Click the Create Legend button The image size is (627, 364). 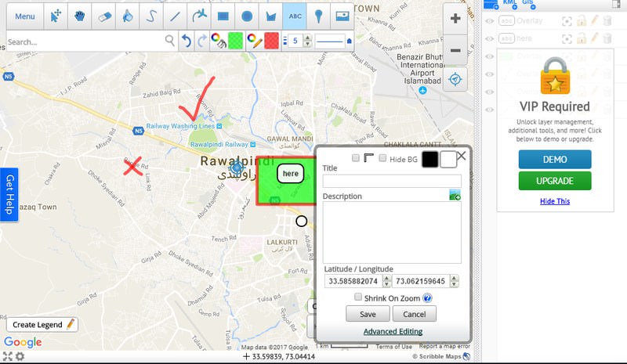42,324
